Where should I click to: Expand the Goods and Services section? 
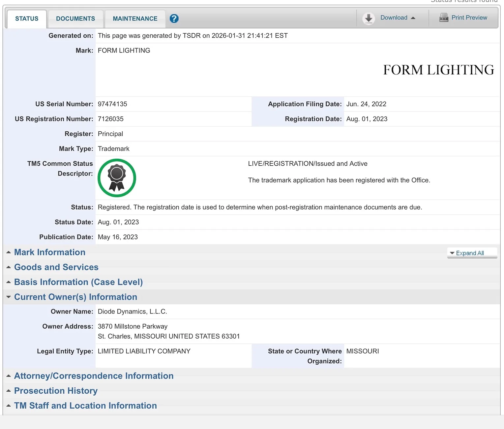point(56,267)
